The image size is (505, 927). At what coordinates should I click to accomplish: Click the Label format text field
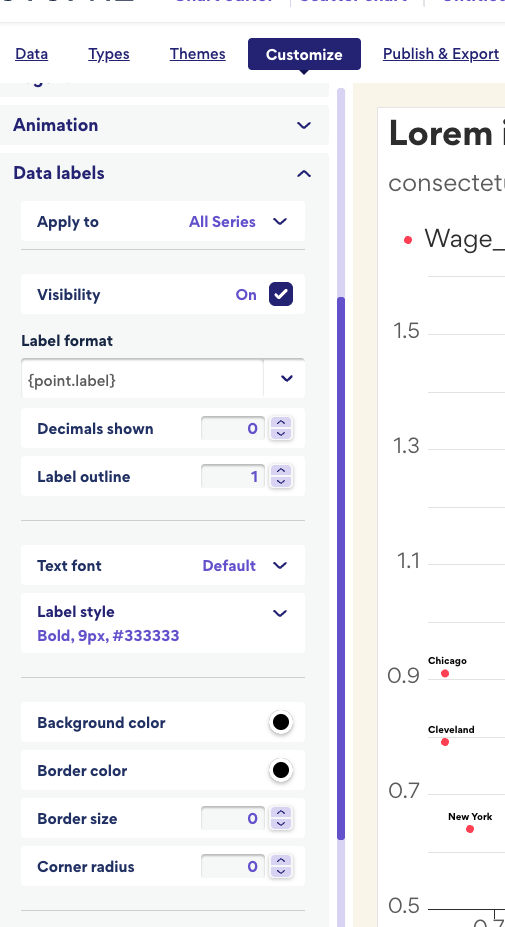tap(143, 378)
